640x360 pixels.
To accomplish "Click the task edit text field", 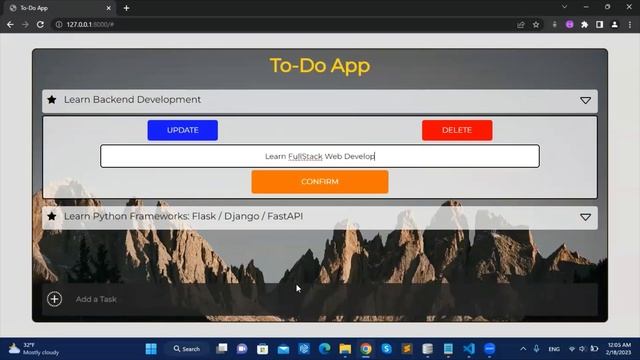I will pyautogui.click(x=320, y=156).
